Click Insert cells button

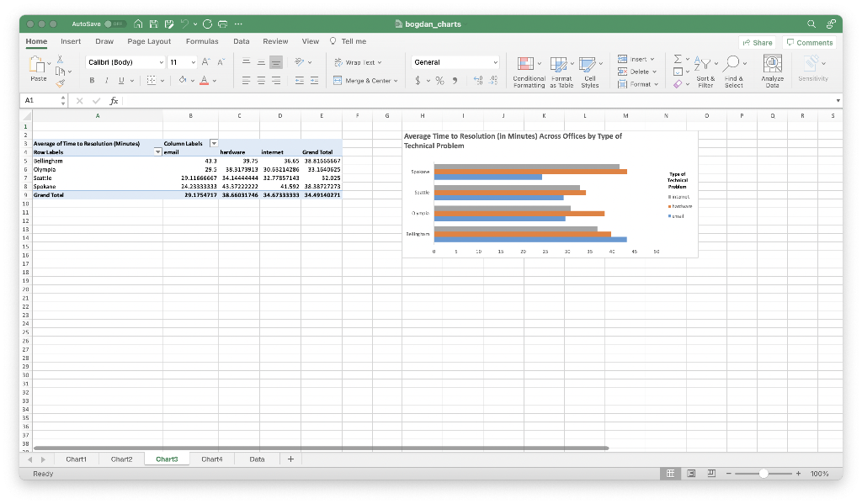[x=636, y=60]
